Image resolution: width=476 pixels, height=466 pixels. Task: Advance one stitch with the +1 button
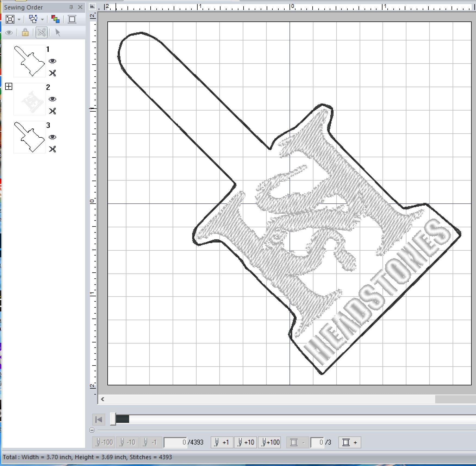tap(222, 442)
